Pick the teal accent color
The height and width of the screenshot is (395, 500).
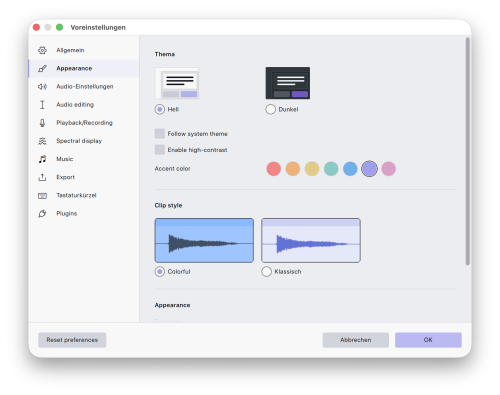coord(331,169)
